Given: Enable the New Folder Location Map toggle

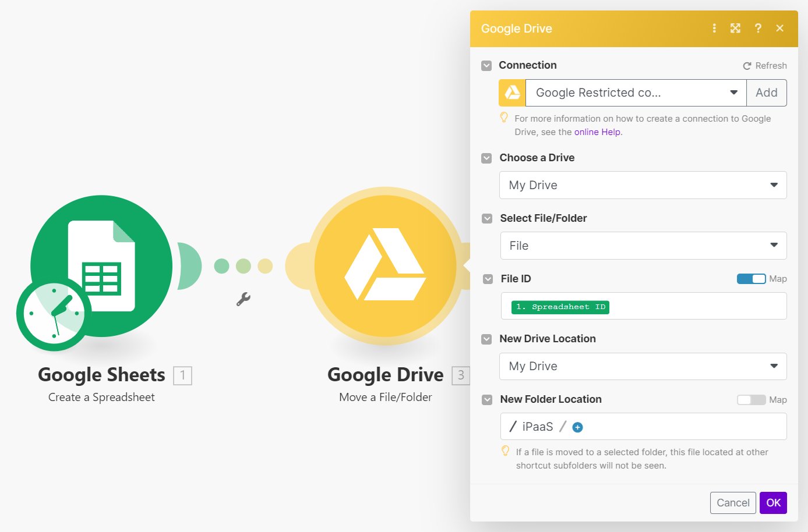Looking at the screenshot, I should coord(751,400).
